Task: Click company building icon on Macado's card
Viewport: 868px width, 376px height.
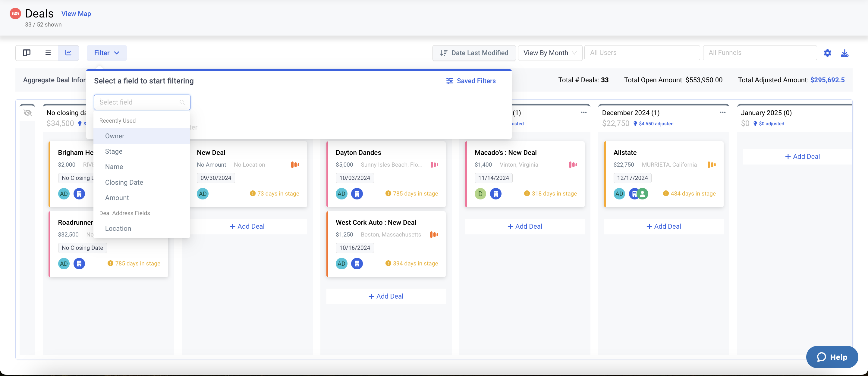Action: point(495,194)
